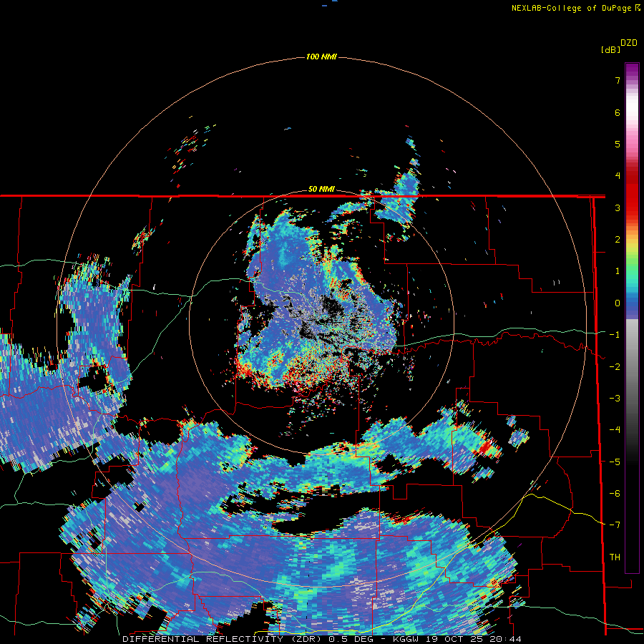Viewport: 644px width, 644px height.
Task: Click the 50 NMI range ring label
Action: tap(321, 189)
